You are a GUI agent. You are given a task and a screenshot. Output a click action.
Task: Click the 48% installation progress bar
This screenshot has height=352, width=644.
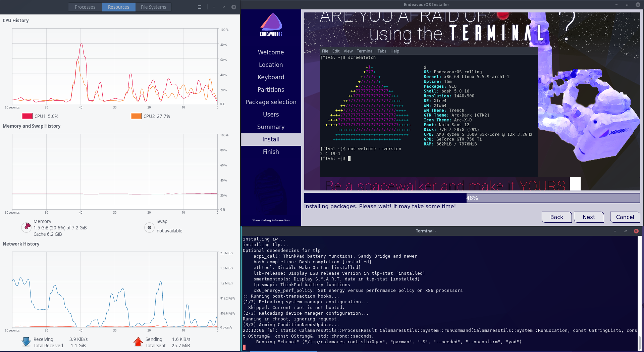click(472, 198)
